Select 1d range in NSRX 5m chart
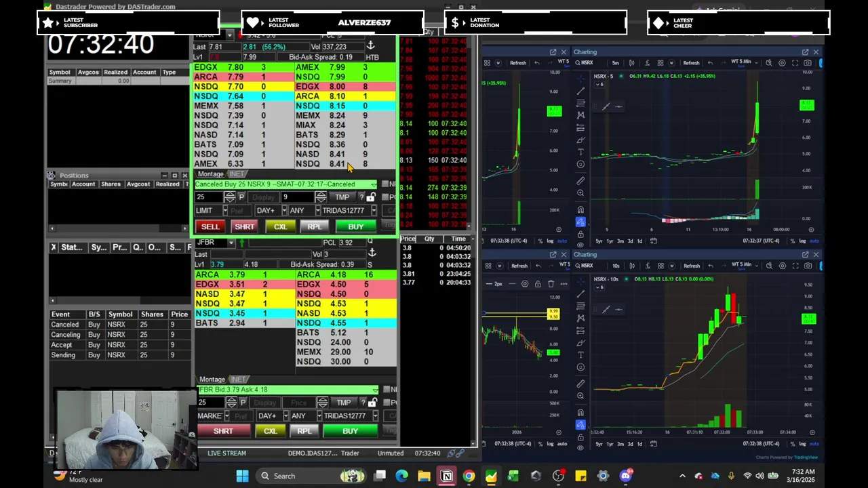Screen dimensions: 868x488 tap(639, 241)
